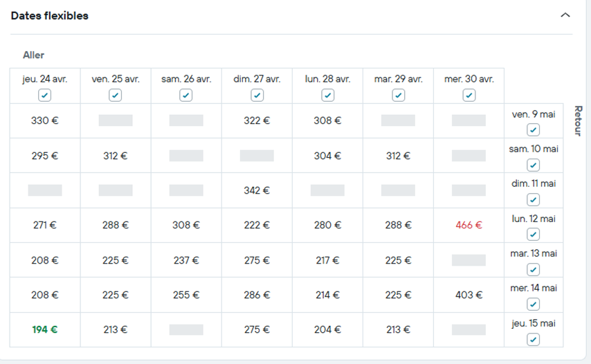The image size is (591, 364).
Task: Choose the 222 € fare on dim. 27 avr.
Action: click(x=257, y=225)
